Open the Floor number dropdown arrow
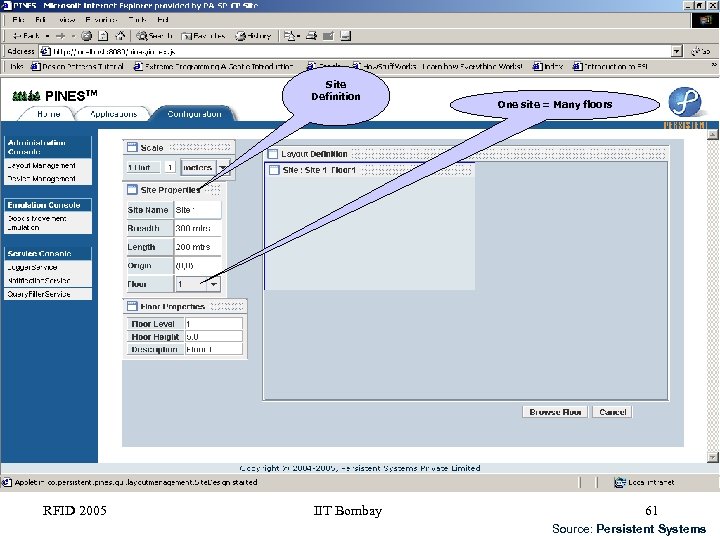The height and width of the screenshot is (540, 720). (214, 284)
